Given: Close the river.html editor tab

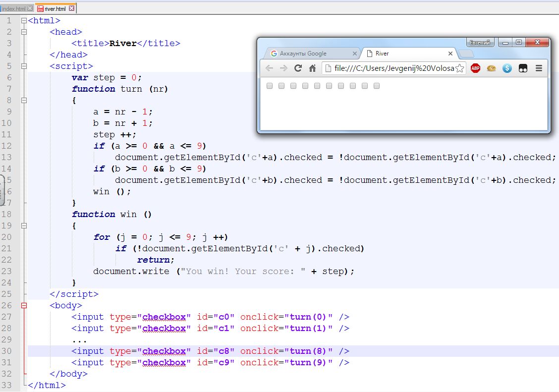Looking at the screenshot, I should 72,8.
